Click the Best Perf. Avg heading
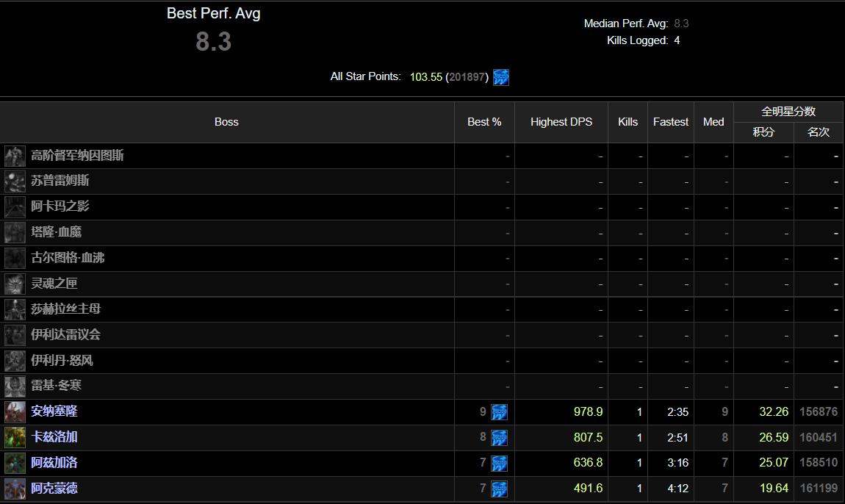The height and width of the screenshot is (504, 845). click(213, 13)
